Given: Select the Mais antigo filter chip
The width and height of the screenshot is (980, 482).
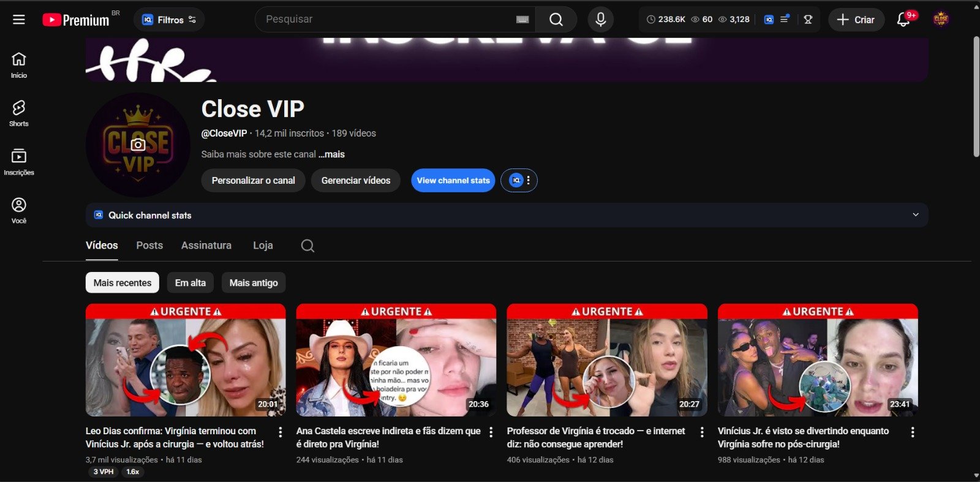Looking at the screenshot, I should (254, 282).
